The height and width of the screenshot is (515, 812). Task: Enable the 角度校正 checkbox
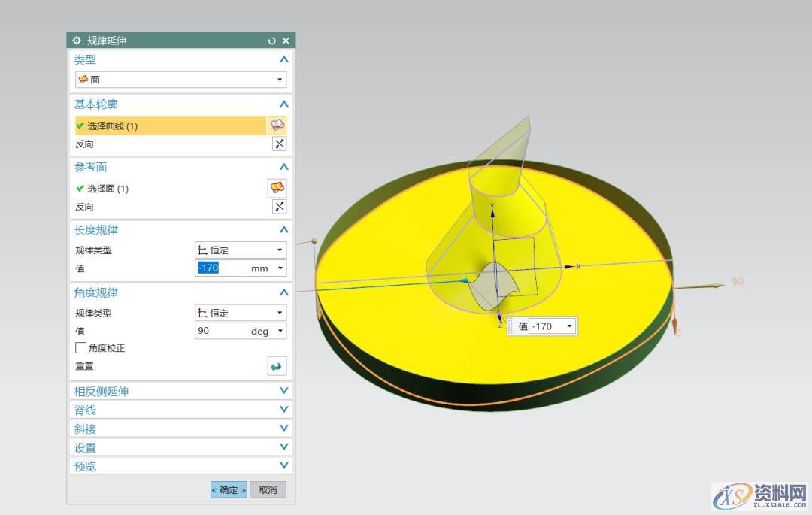pos(81,348)
